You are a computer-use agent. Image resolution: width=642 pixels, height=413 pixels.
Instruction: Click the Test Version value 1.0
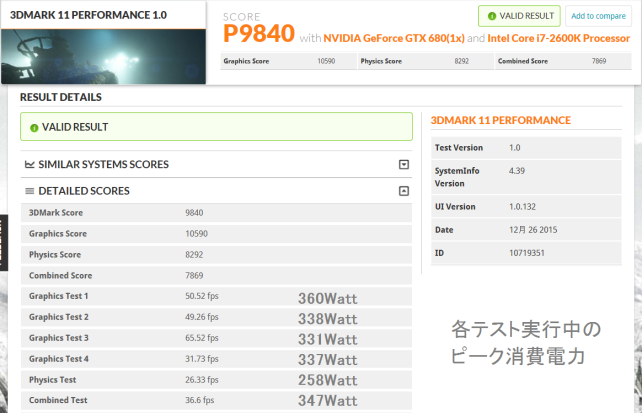[x=515, y=148]
